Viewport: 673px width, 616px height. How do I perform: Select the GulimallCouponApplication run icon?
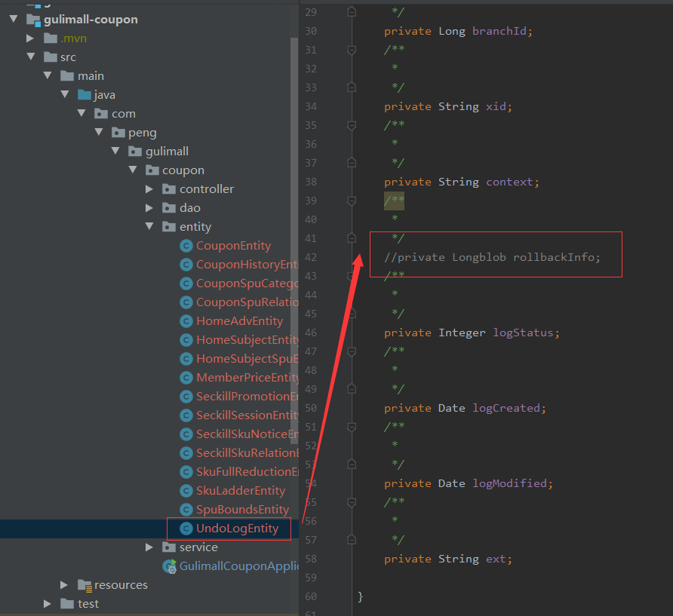coord(170,566)
